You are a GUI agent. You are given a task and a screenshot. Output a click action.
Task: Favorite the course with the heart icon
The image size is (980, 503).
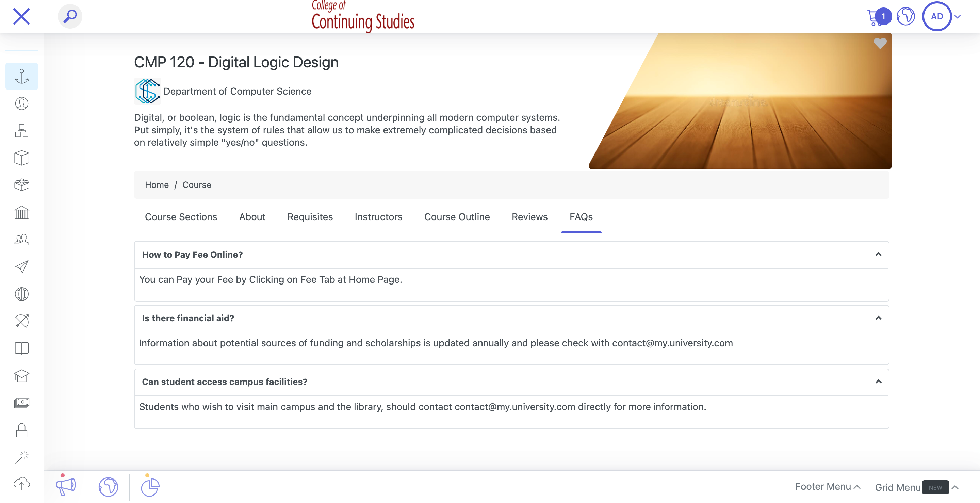pos(880,43)
